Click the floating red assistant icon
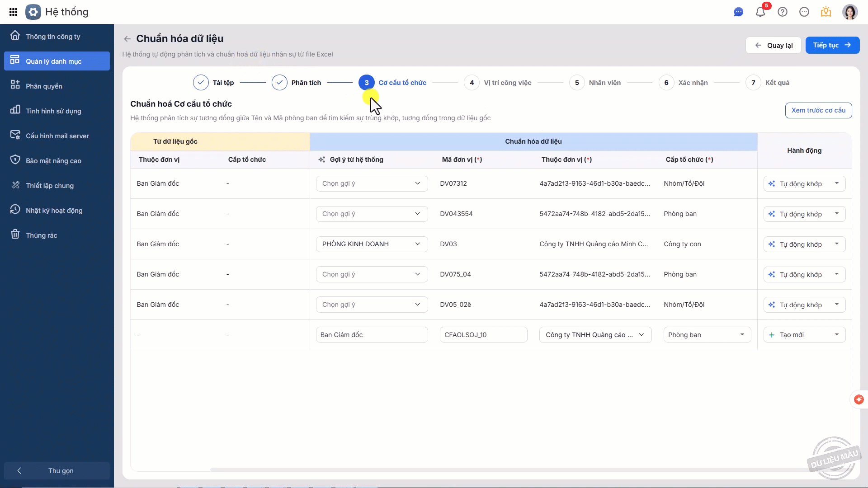The width and height of the screenshot is (868, 488). (859, 399)
